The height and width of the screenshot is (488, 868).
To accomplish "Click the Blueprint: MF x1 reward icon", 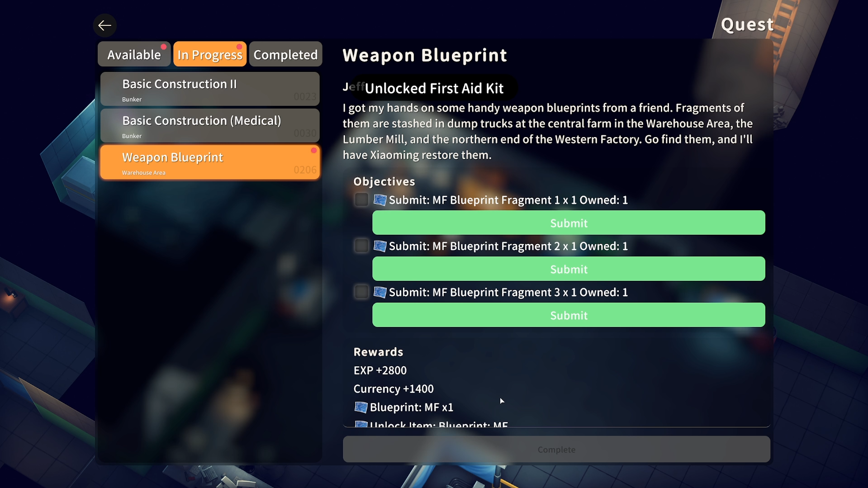I will [360, 407].
